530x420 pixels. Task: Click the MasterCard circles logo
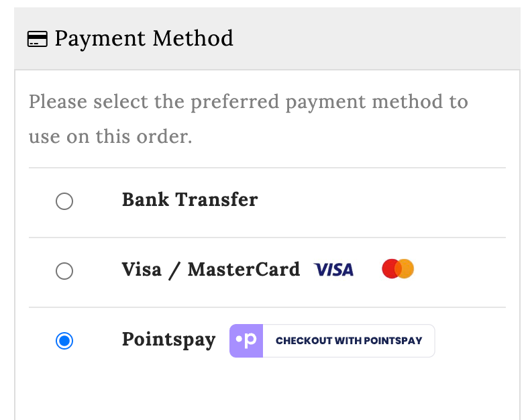pyautogui.click(x=398, y=269)
